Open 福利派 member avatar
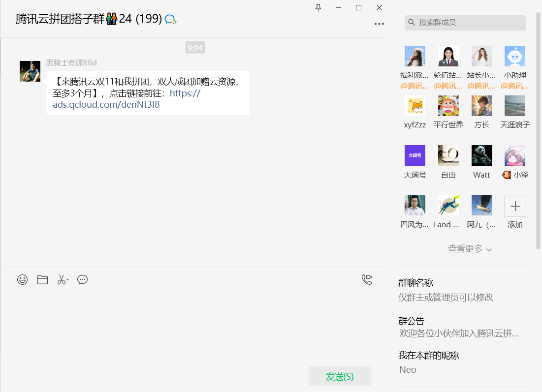The image size is (542, 392). pyautogui.click(x=415, y=56)
